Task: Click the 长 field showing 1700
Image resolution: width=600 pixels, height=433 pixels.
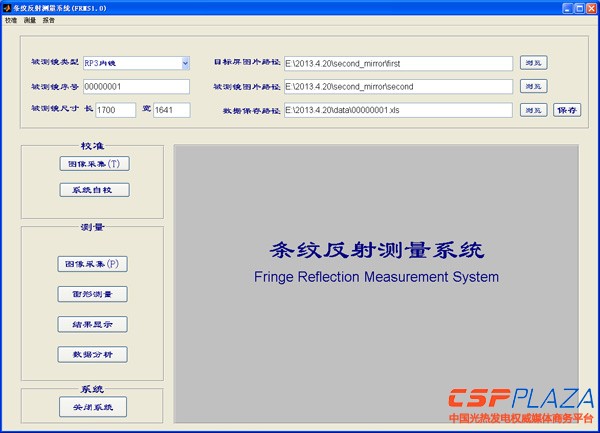Action: click(115, 110)
